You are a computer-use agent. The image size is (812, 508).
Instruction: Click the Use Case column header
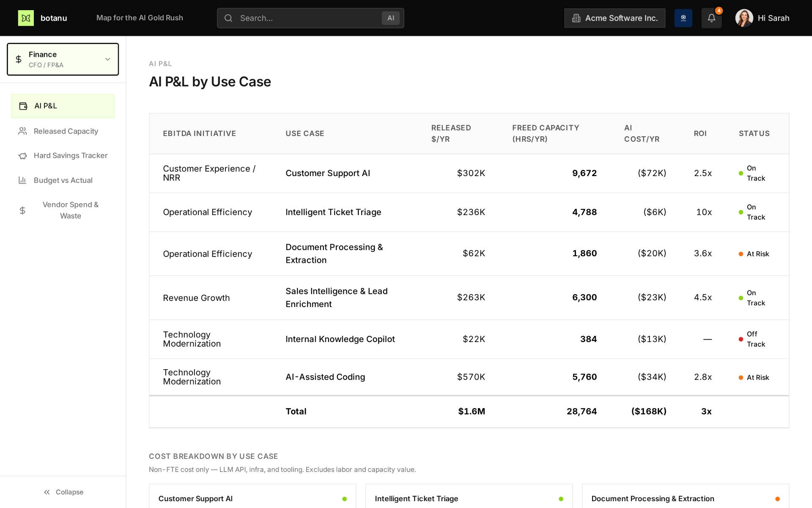pyautogui.click(x=304, y=133)
